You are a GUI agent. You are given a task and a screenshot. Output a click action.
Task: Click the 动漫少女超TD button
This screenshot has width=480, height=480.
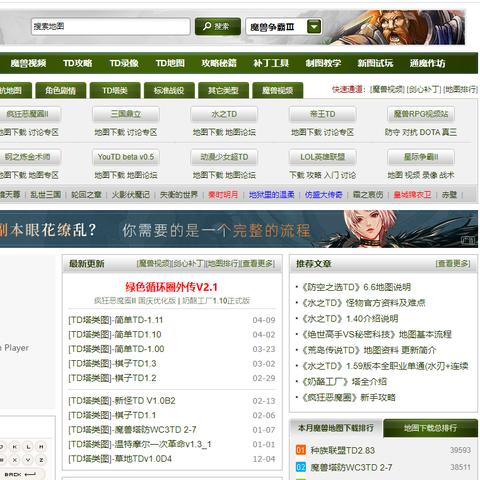pyautogui.click(x=224, y=157)
